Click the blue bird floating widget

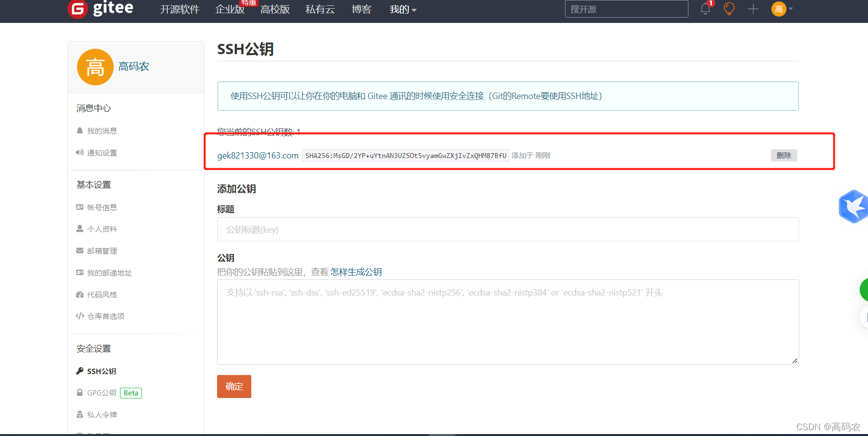click(x=854, y=207)
